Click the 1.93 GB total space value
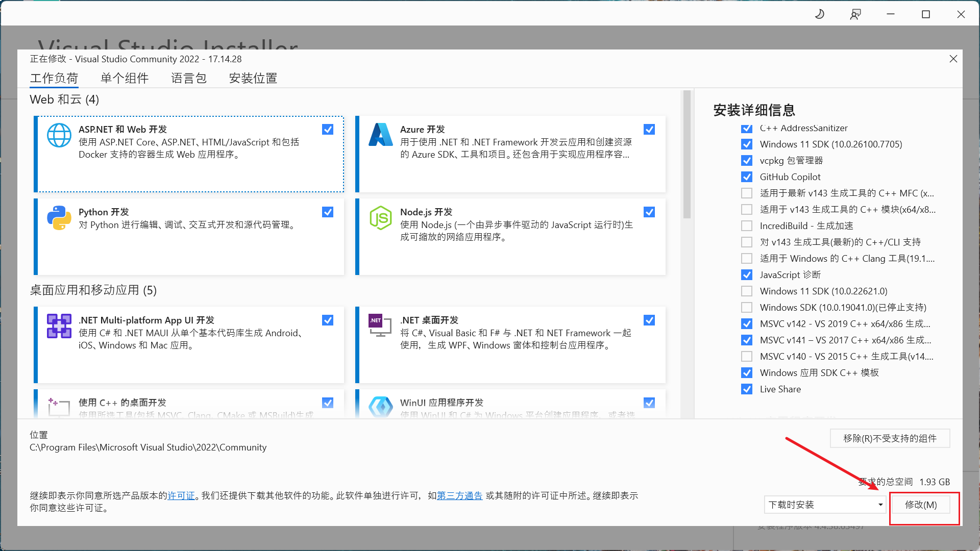Image resolution: width=980 pixels, height=551 pixels. (935, 482)
